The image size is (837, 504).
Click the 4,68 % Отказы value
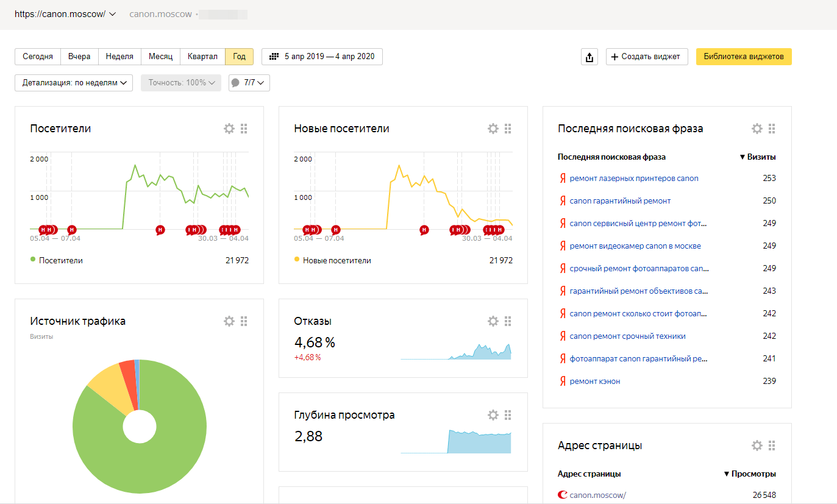pyautogui.click(x=315, y=343)
